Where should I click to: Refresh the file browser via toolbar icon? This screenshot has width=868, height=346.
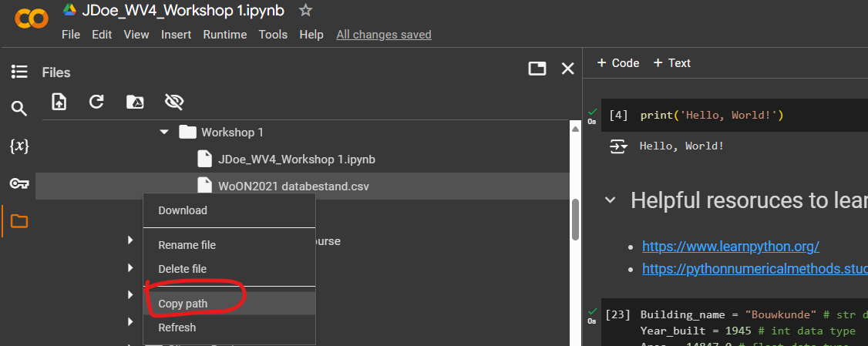96,102
